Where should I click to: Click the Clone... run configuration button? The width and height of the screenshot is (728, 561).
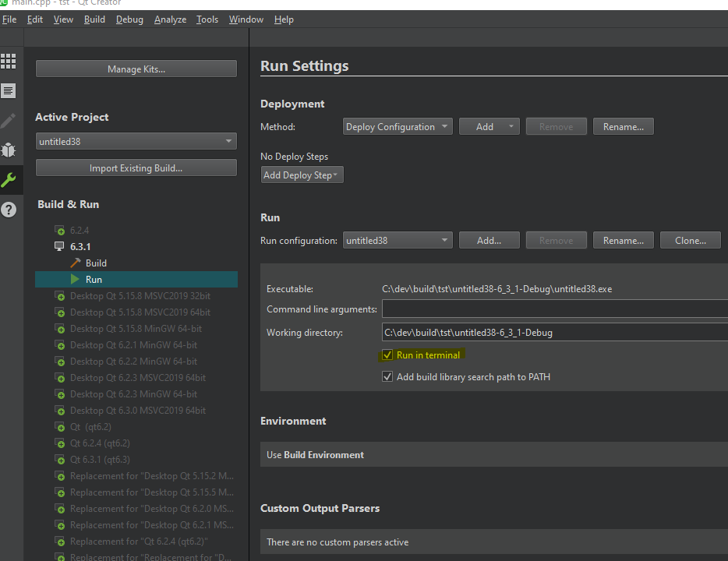pyautogui.click(x=691, y=240)
